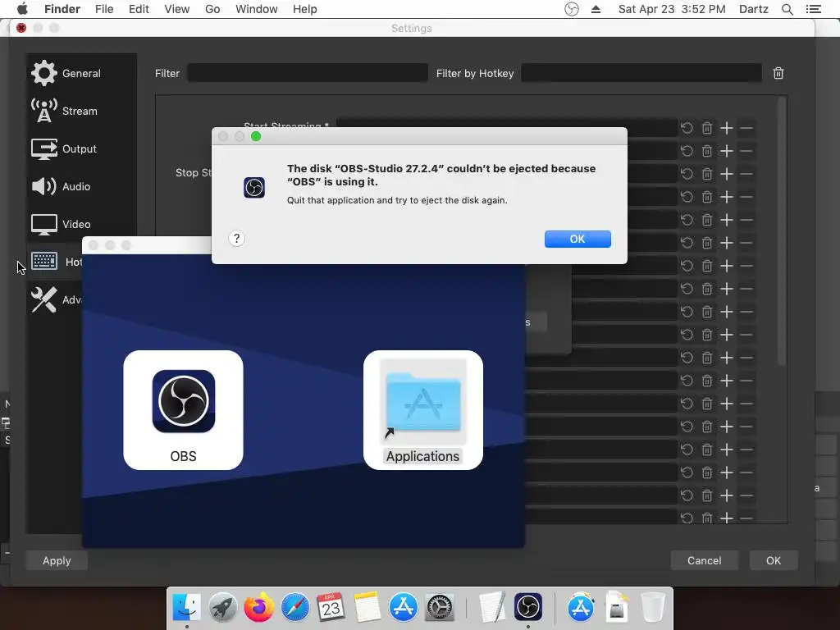Open the General settings section

[81, 73]
